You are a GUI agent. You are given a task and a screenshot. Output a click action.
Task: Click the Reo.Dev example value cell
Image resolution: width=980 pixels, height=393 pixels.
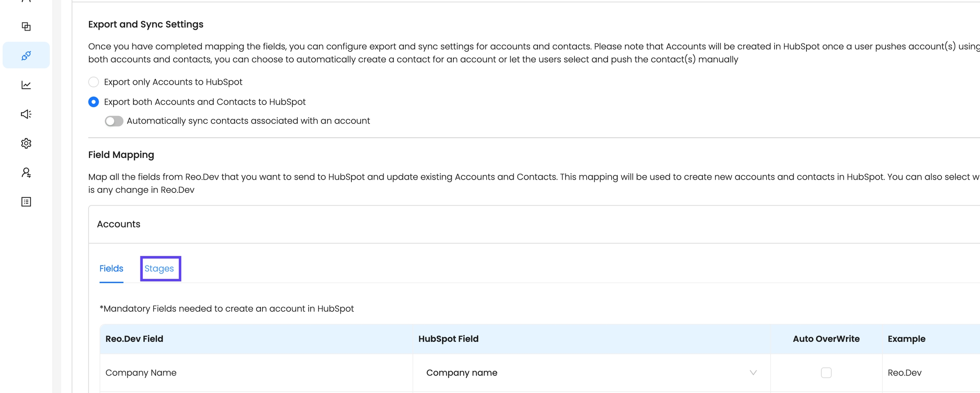click(x=905, y=373)
